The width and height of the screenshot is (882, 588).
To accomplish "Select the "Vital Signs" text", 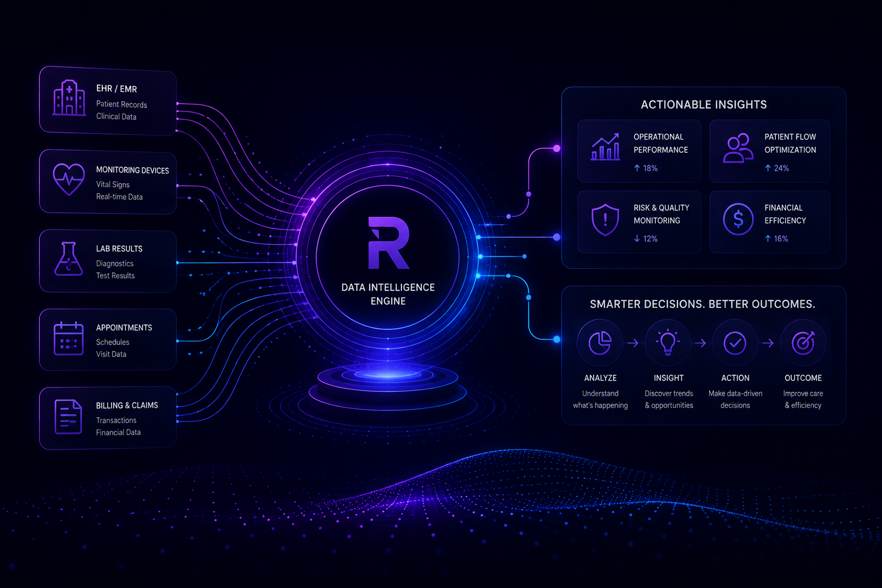I will point(113,184).
